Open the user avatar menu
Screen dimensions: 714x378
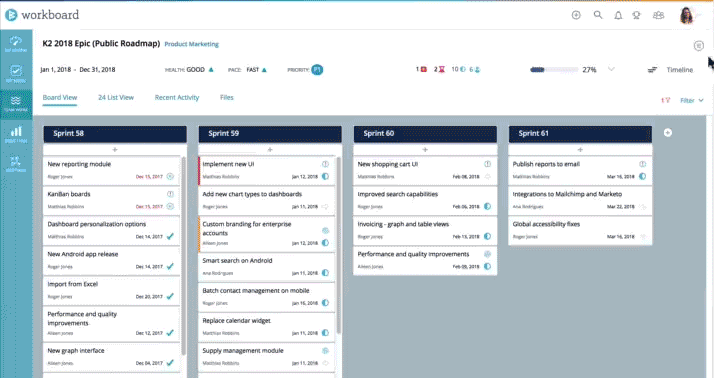click(686, 15)
